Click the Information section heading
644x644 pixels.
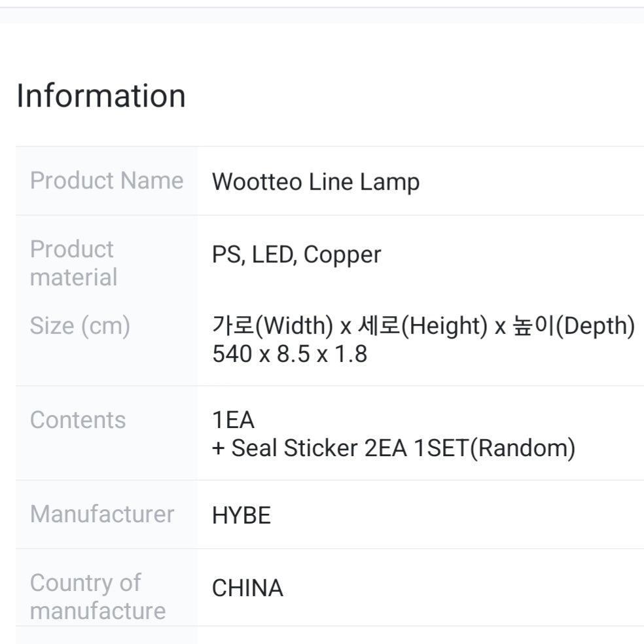pyautogui.click(x=101, y=96)
